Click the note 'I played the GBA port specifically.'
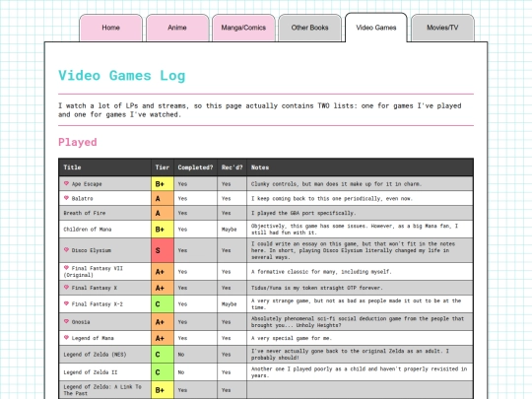This screenshot has width=532, height=399. click(x=303, y=213)
